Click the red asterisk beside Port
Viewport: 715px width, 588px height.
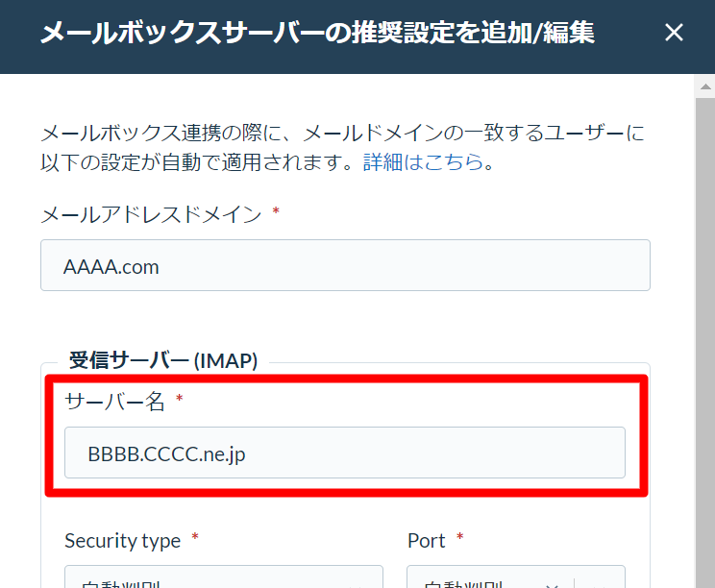click(459, 536)
